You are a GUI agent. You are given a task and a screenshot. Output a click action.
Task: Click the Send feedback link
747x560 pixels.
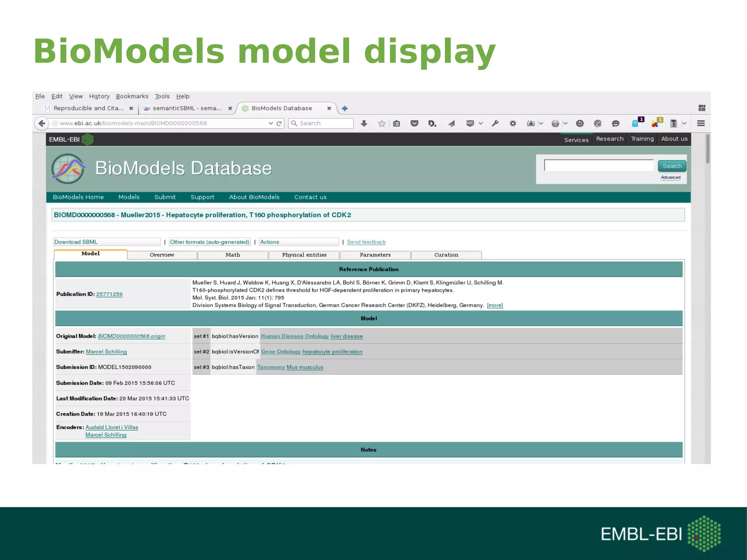coord(366,242)
